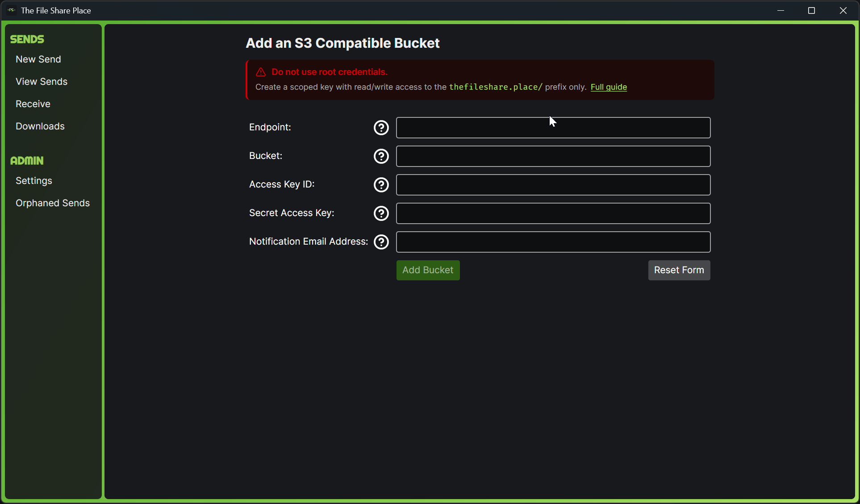The width and height of the screenshot is (860, 504).
Task: Maximize the File Share Place window
Action: (x=812, y=10)
